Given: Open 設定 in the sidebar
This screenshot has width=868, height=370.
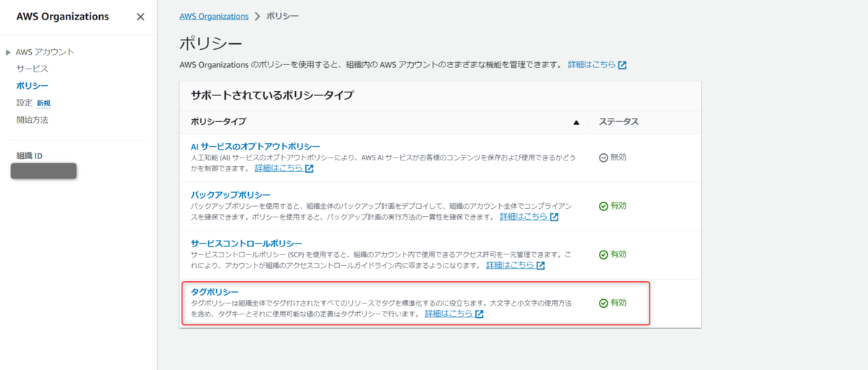Looking at the screenshot, I should coord(24,103).
